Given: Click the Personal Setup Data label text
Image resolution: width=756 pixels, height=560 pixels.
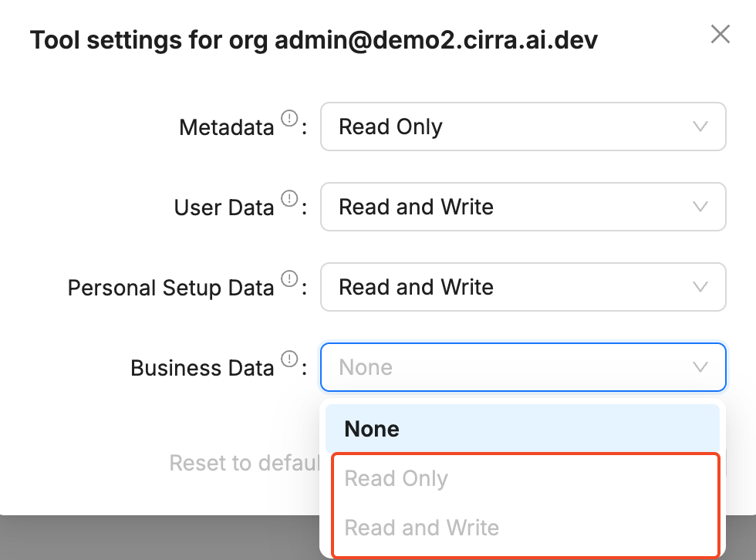Looking at the screenshot, I should (x=170, y=288).
